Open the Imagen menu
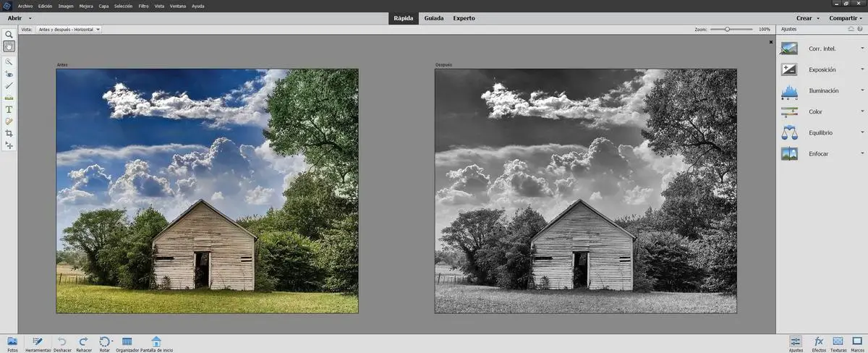 click(67, 6)
